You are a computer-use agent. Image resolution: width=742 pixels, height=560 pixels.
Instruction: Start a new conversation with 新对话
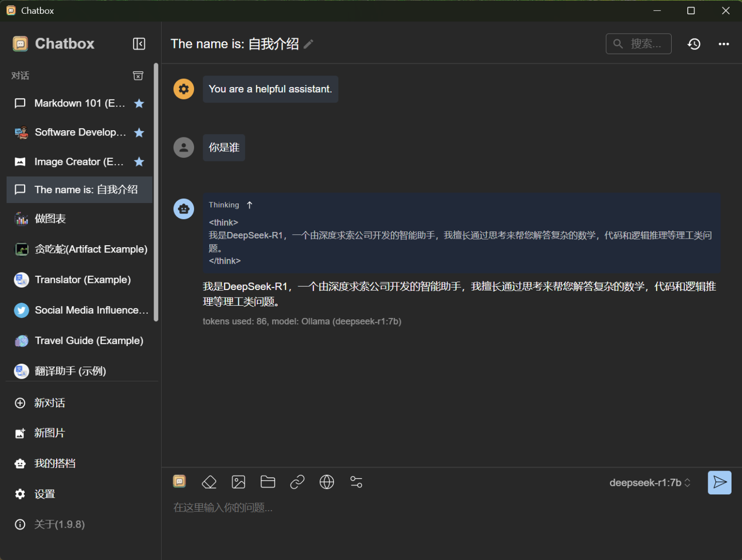click(49, 403)
